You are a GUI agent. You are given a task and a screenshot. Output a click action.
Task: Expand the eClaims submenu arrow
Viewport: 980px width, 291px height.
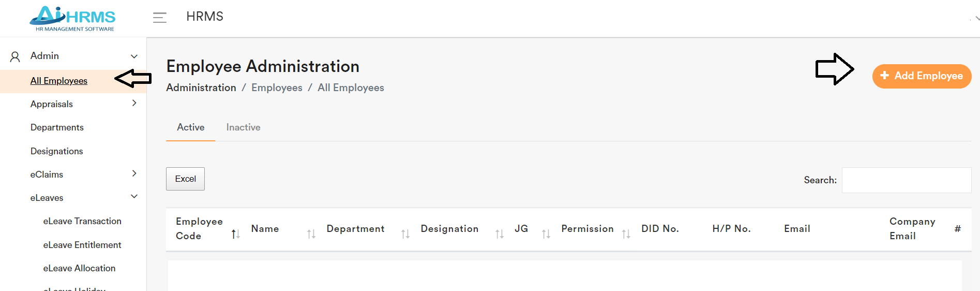click(134, 173)
